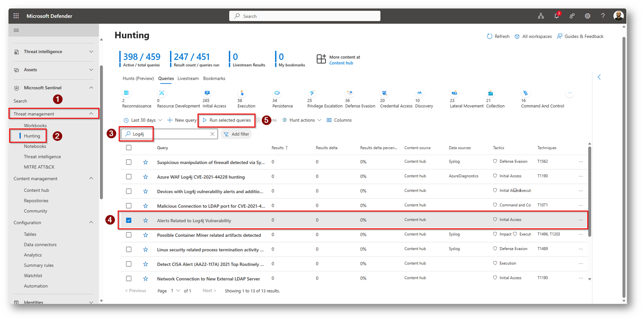This screenshot has height=321, width=644.
Task: Collapse the Threat management section
Action: point(91,114)
